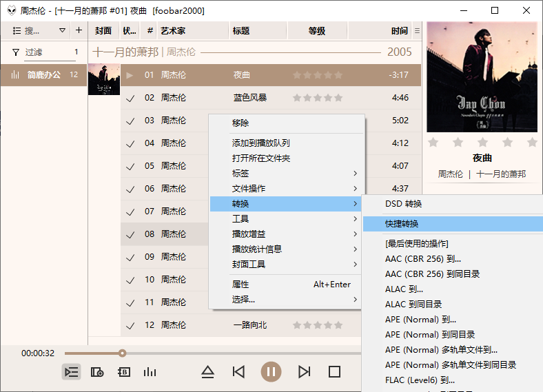Click the 过滤 filter input field
Screen dimensions: 543x392
pyautogui.click(x=50, y=52)
